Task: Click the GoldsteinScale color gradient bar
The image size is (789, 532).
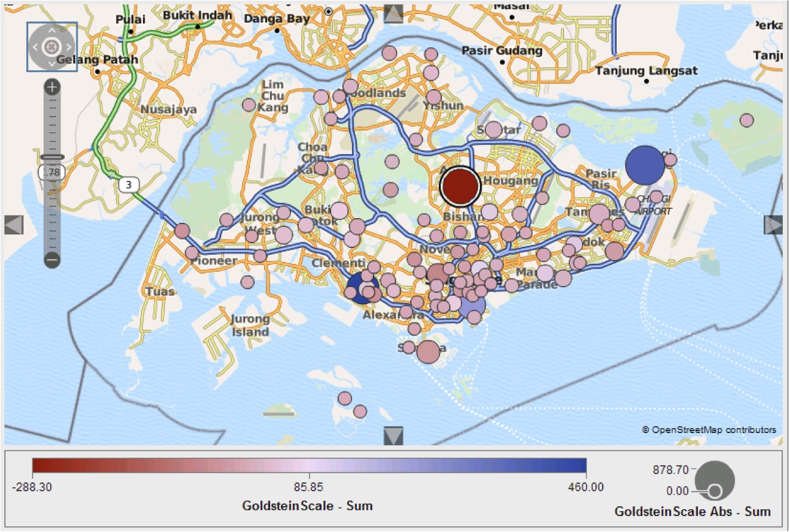Action: tap(309, 465)
